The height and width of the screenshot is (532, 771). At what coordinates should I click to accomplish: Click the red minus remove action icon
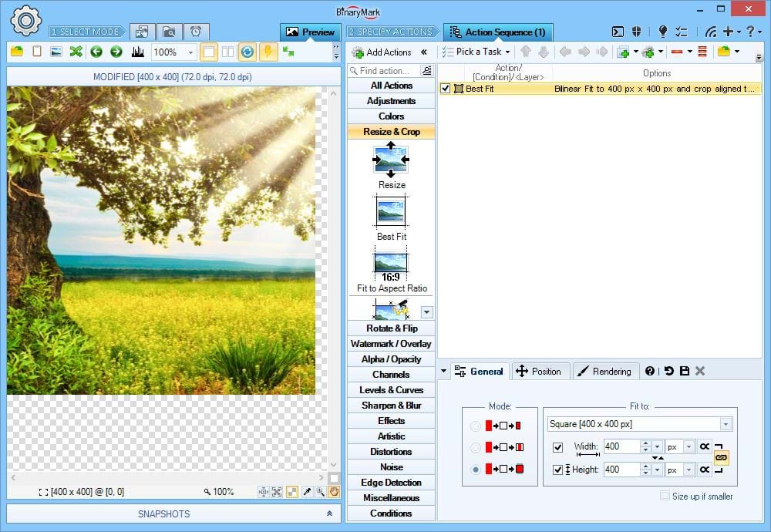tap(676, 52)
